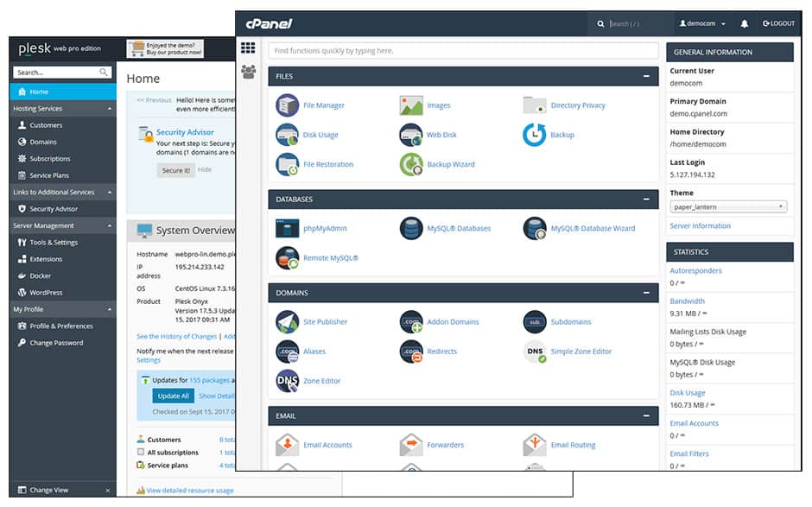Open Plesk Security Advisor heading link
Viewport: 812px width, 507px height.
[185, 132]
